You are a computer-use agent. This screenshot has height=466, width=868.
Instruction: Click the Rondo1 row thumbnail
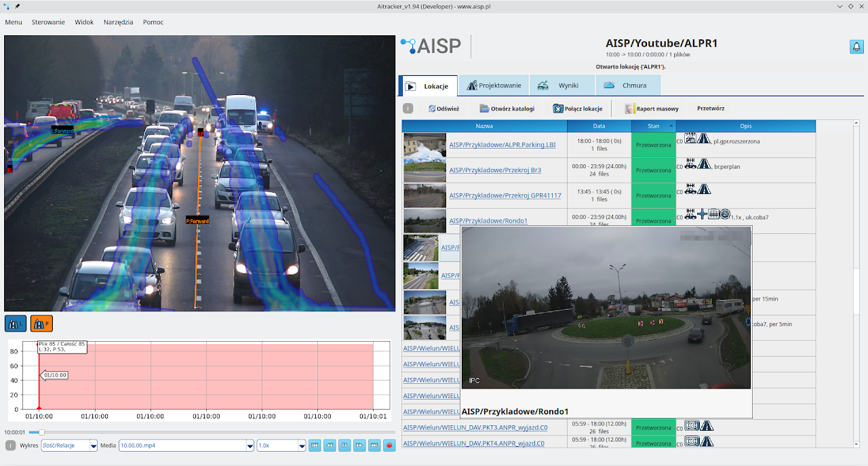coord(425,220)
